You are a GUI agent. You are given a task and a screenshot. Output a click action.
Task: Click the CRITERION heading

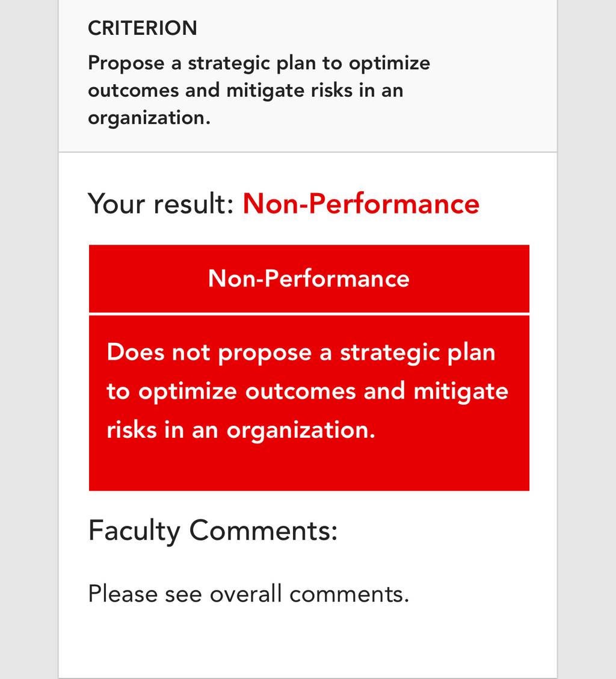[x=143, y=29]
